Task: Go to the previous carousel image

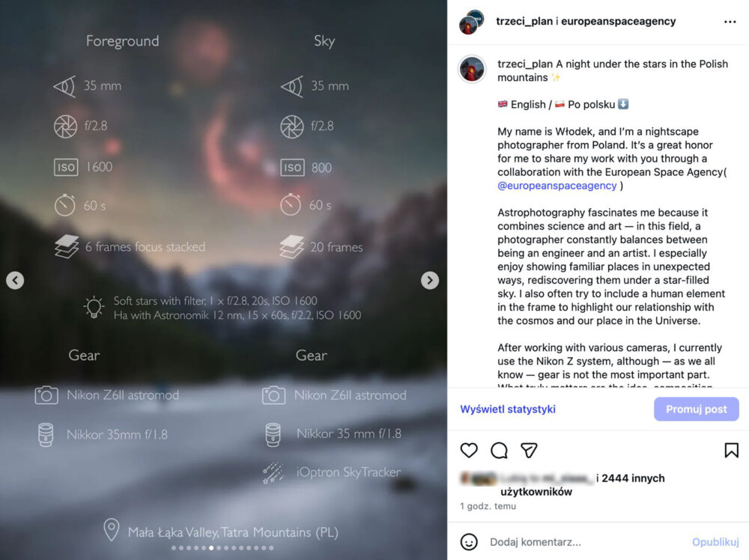Action: (15, 280)
